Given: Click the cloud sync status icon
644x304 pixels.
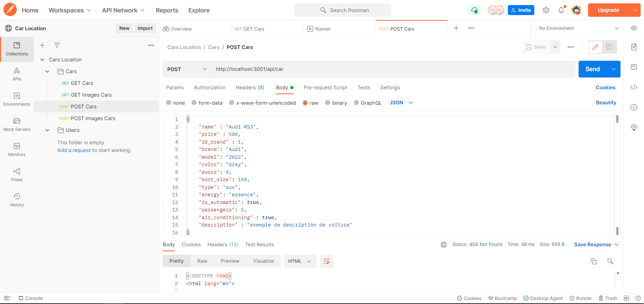Looking at the screenshot, I should [x=474, y=10].
